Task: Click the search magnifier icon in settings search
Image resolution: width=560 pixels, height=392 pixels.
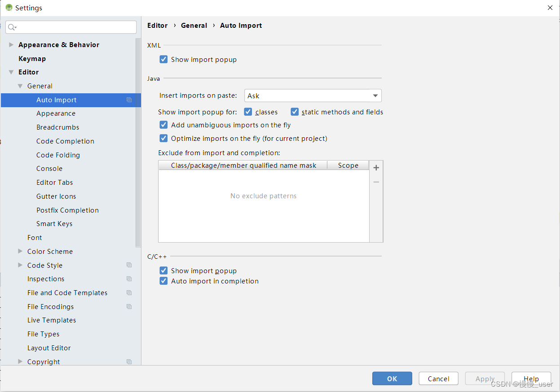Action: pyautogui.click(x=12, y=27)
